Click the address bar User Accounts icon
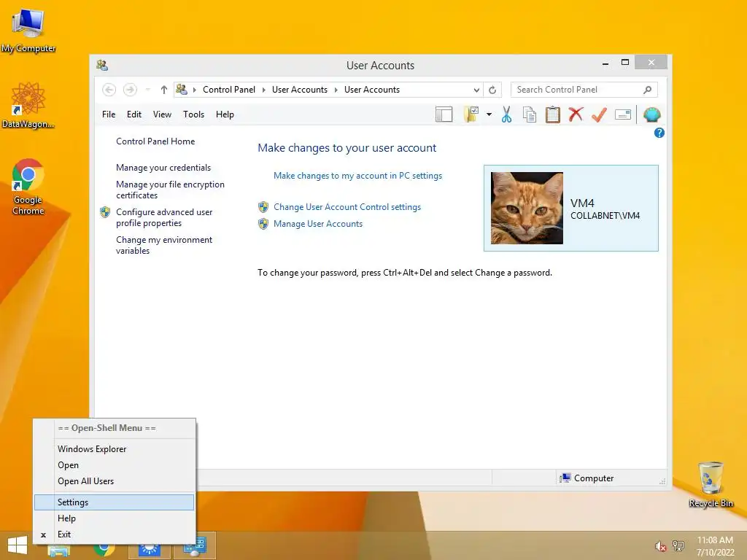 pos(182,89)
